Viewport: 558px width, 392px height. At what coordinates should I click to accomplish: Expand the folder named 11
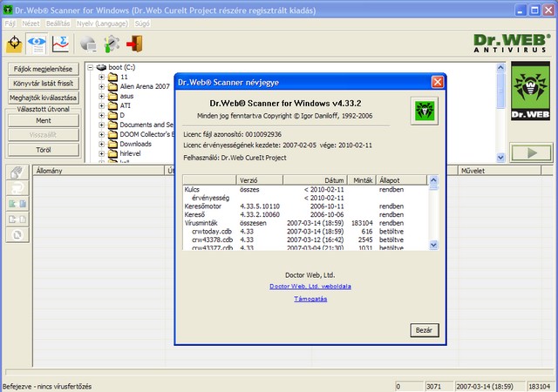click(x=102, y=77)
